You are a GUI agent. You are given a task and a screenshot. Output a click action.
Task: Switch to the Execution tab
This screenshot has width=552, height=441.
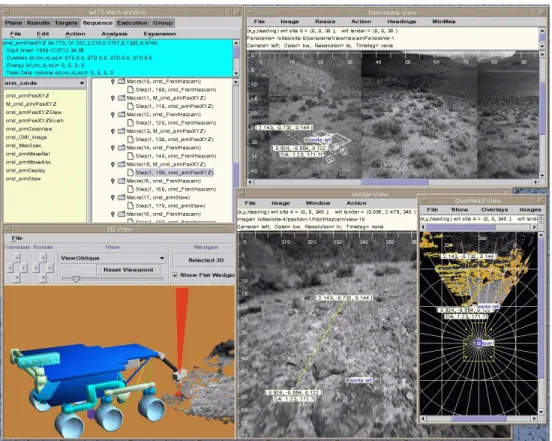132,23
